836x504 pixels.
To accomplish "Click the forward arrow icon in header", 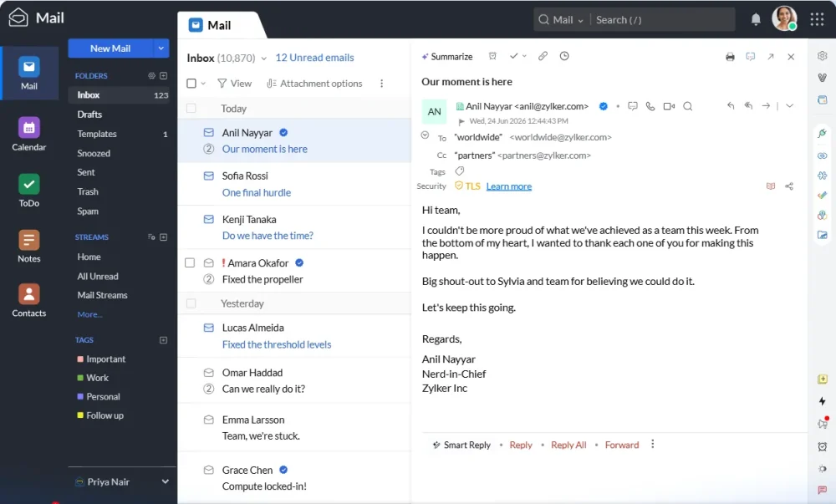I will pos(766,106).
